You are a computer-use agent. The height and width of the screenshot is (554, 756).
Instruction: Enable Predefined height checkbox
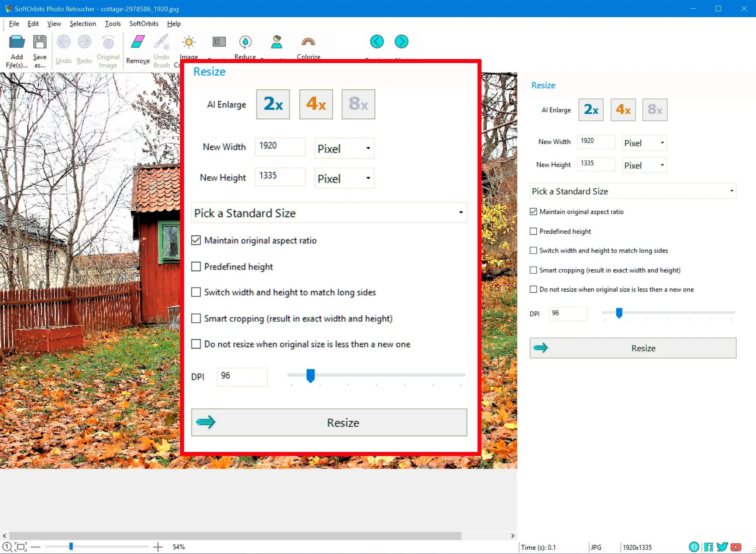pos(196,266)
